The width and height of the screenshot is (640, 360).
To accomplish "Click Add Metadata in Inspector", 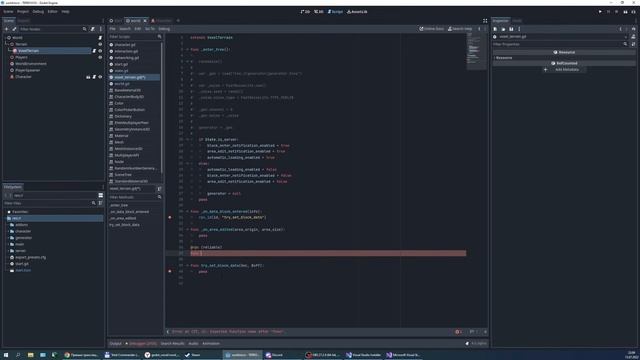I will [x=564, y=70].
